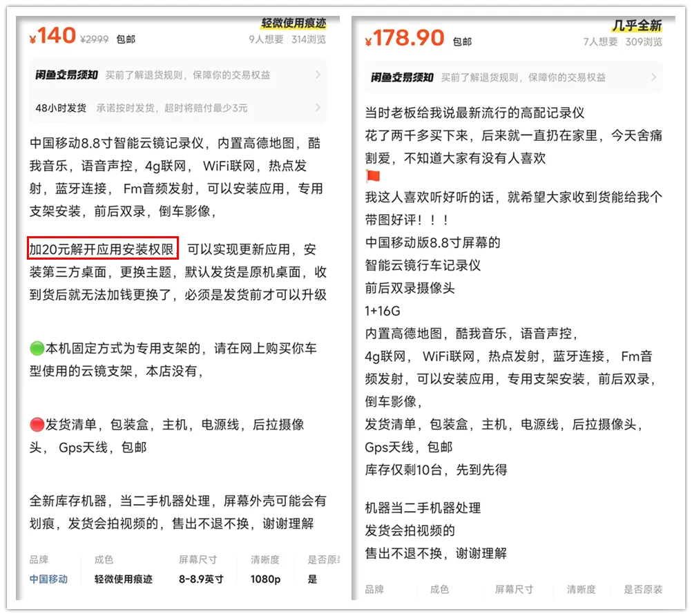692x616 pixels.
Task: Click the 309浏览 view count on right listing
Action: click(644, 40)
